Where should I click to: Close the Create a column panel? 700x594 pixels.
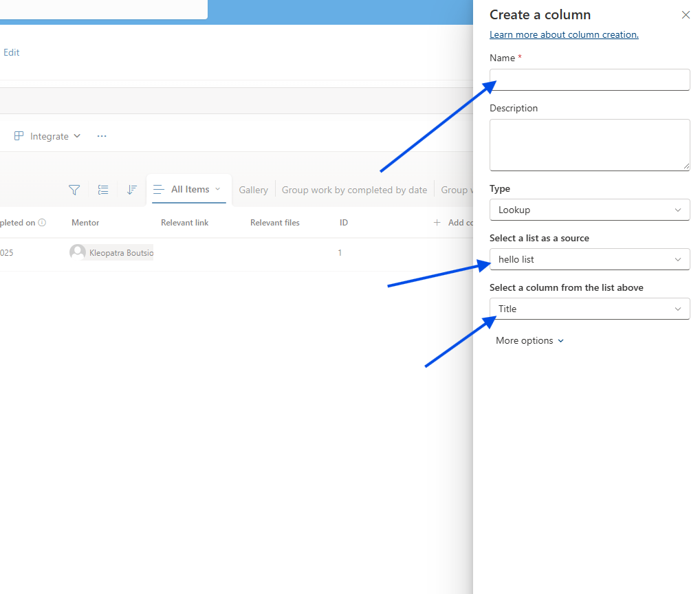tap(686, 15)
